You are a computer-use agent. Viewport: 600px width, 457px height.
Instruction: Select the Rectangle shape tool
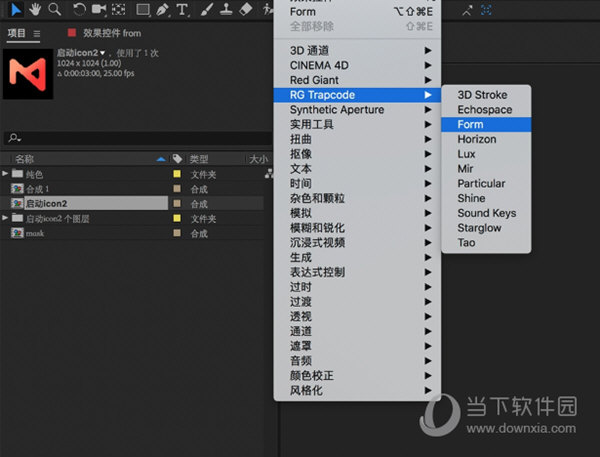coord(143,10)
